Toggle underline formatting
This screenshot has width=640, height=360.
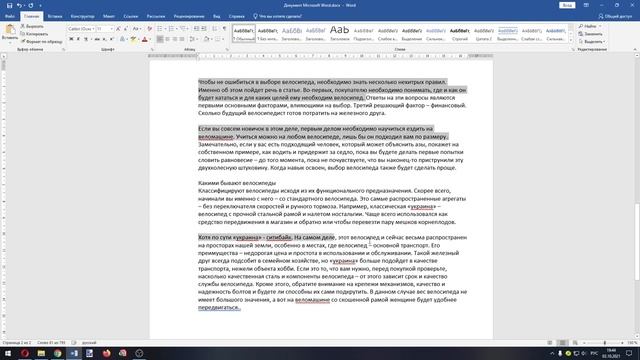click(x=86, y=39)
